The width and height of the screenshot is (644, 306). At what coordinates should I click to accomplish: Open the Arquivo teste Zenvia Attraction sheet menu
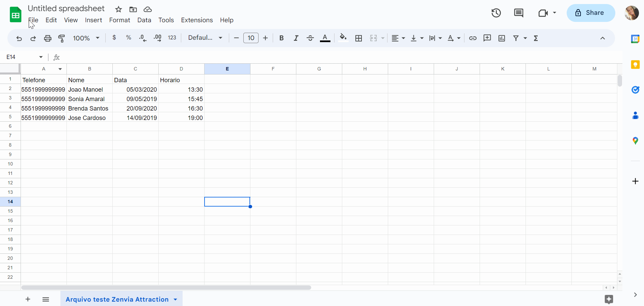point(175,299)
